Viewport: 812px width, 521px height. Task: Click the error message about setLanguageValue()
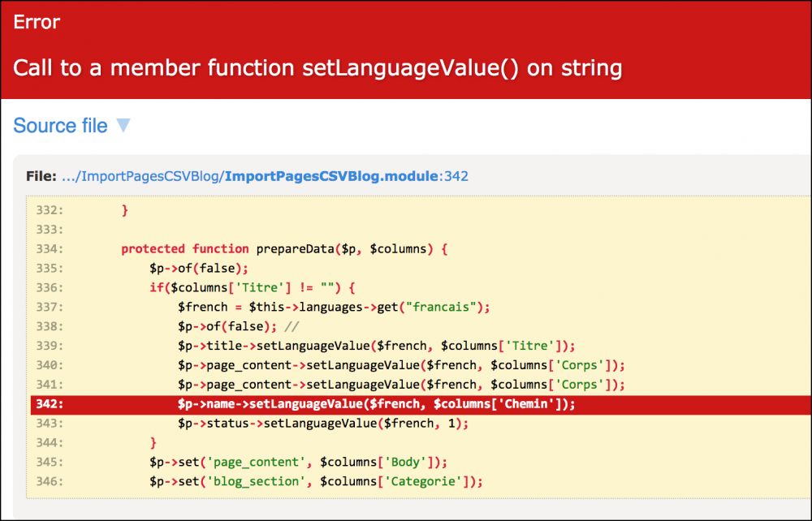317,67
